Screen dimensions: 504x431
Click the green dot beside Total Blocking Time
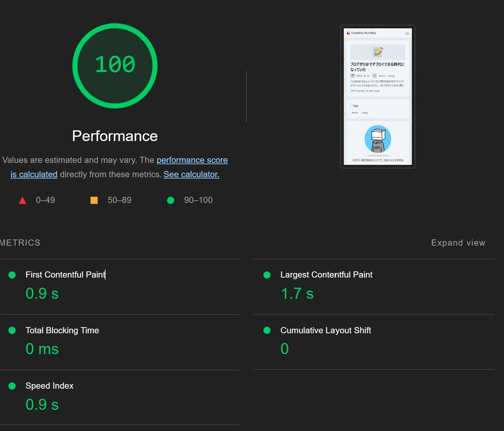click(x=12, y=330)
